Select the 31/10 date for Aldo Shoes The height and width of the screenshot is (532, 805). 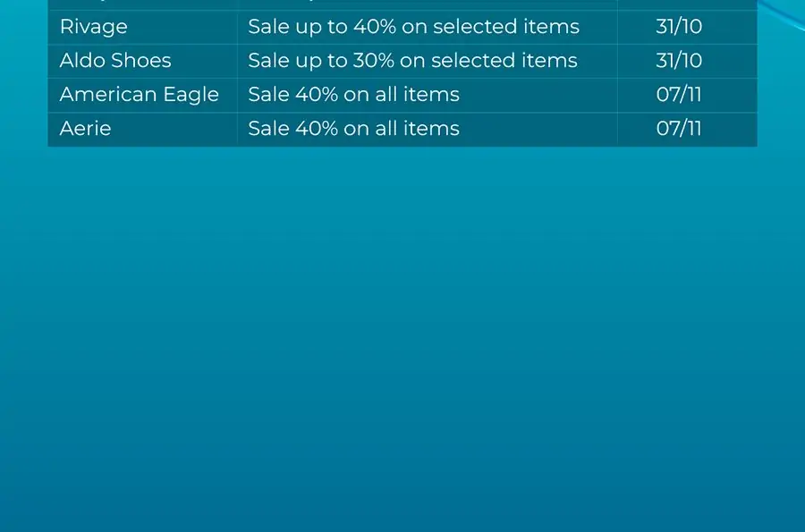679,61
